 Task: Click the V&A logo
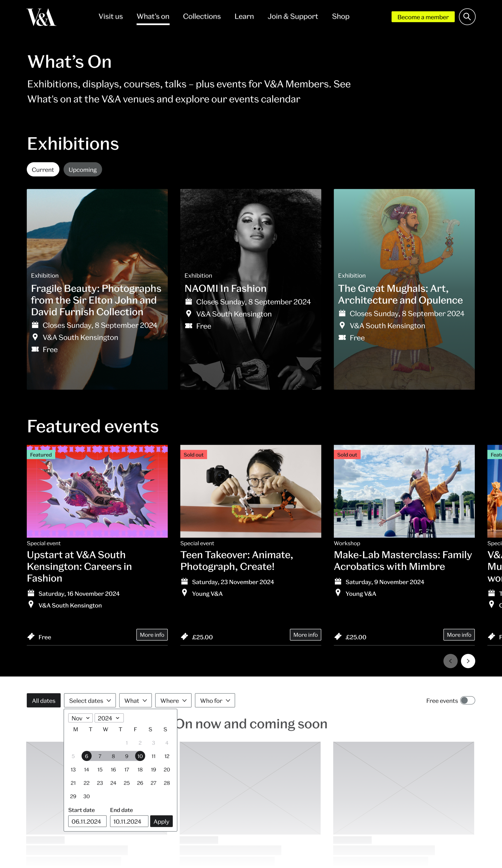click(x=41, y=17)
